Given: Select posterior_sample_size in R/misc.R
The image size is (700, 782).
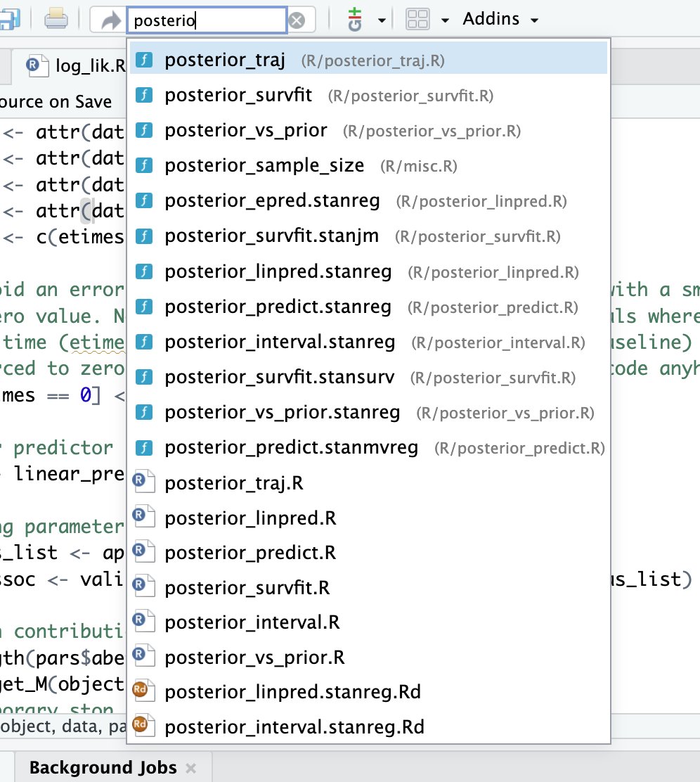Looking at the screenshot, I should 368,165.
